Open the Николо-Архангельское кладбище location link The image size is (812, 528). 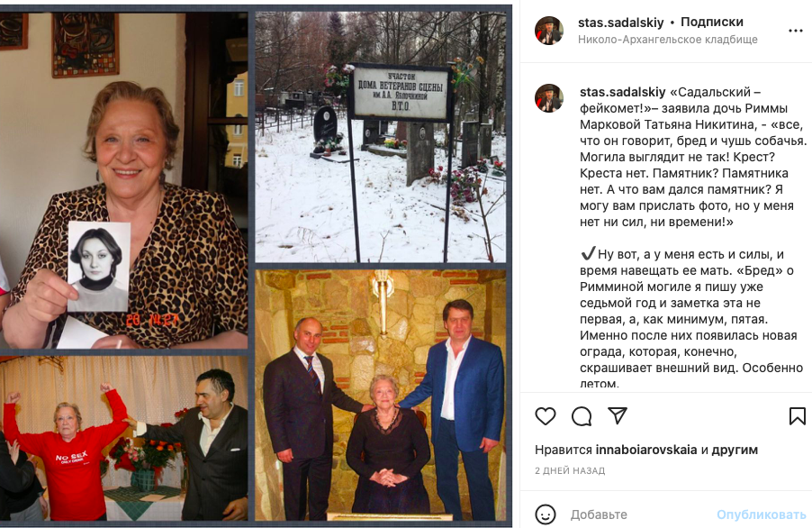click(x=668, y=40)
